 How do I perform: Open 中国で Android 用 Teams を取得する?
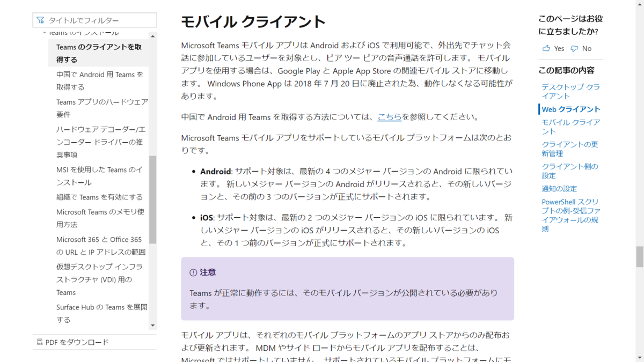(x=100, y=80)
